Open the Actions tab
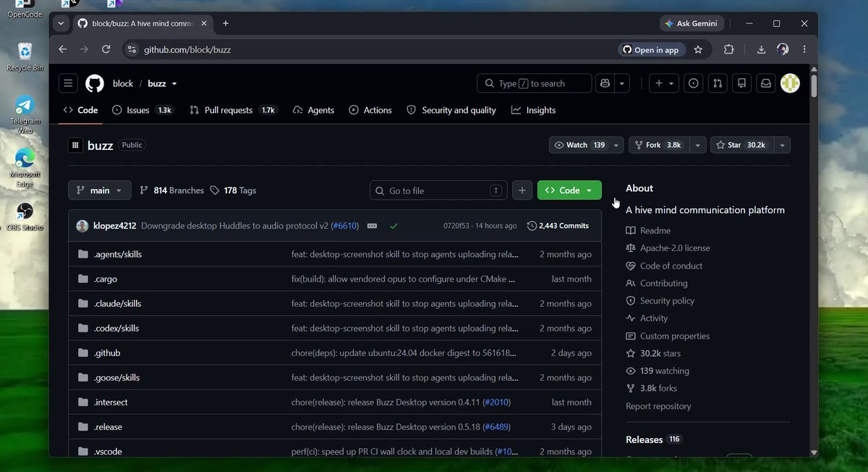This screenshot has height=472, width=868. (x=370, y=110)
